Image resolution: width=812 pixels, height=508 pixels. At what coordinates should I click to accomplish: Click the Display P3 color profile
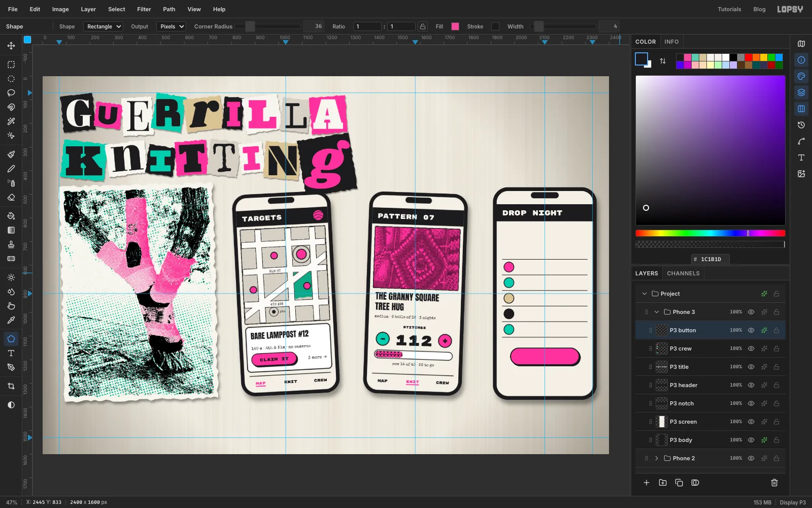793,502
